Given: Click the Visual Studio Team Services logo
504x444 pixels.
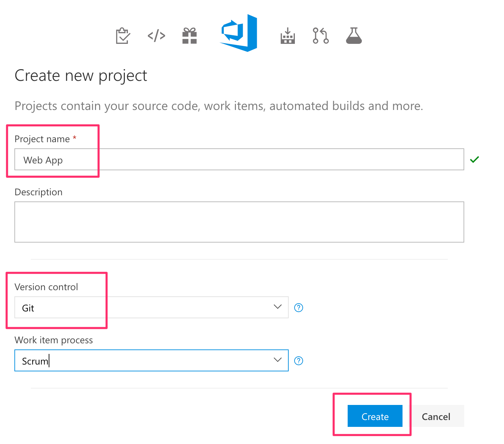Looking at the screenshot, I should pos(238,33).
